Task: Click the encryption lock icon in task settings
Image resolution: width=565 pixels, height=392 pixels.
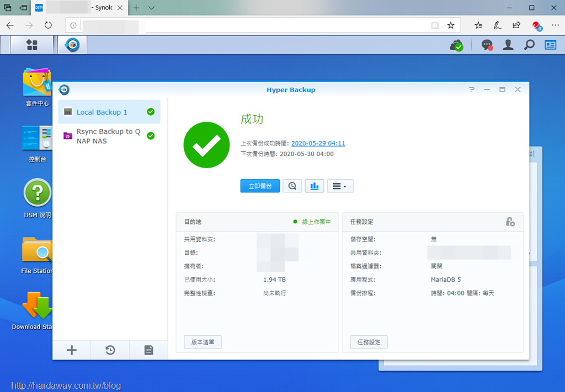Action: [510, 222]
